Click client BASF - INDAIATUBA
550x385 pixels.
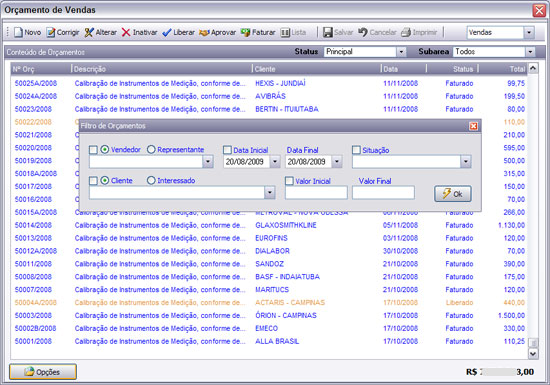pyautogui.click(x=288, y=277)
